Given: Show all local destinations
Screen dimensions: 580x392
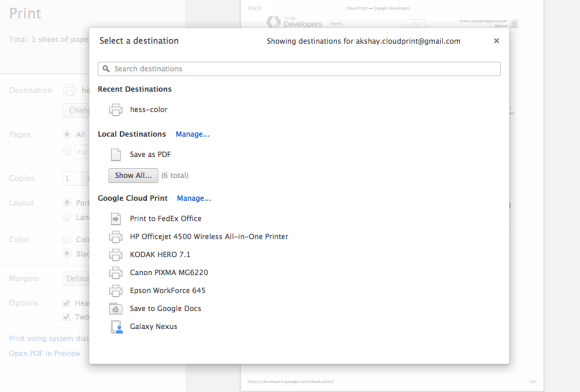Looking at the screenshot, I should [x=133, y=176].
